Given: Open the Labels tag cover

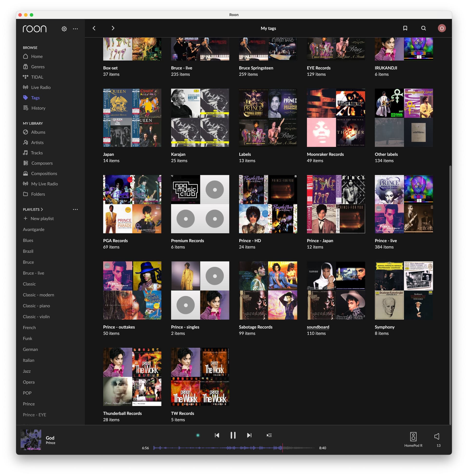Looking at the screenshot, I should [x=268, y=118].
